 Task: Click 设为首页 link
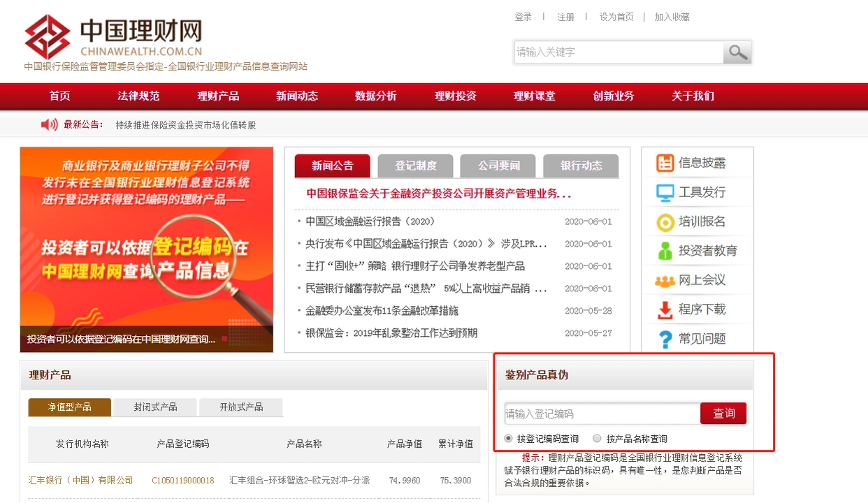616,17
